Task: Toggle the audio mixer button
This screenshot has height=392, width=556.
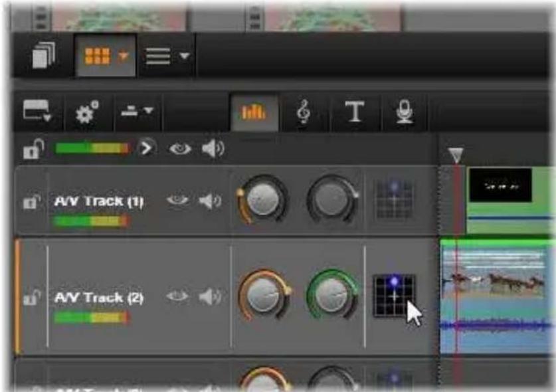Action: 254,112
